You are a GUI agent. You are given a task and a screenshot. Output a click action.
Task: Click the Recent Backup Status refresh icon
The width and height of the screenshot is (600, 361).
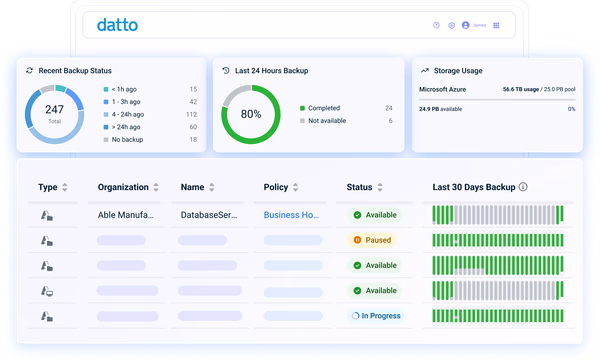tap(29, 70)
